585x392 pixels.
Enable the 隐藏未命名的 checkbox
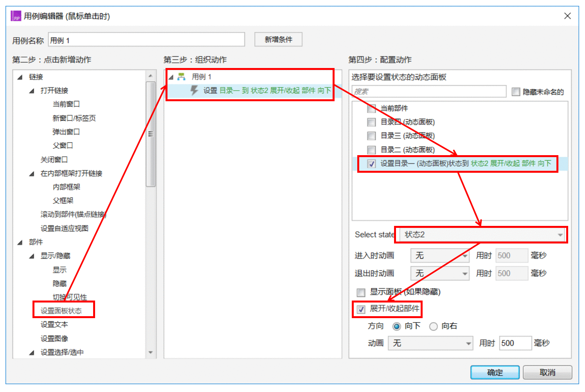[x=516, y=92]
